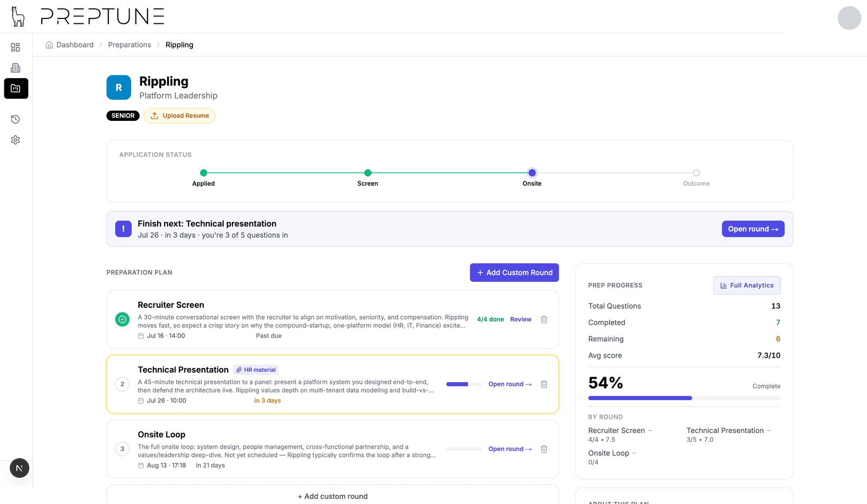The height and width of the screenshot is (504, 867).
Task: Open Full Analytics
Action: [x=747, y=286]
